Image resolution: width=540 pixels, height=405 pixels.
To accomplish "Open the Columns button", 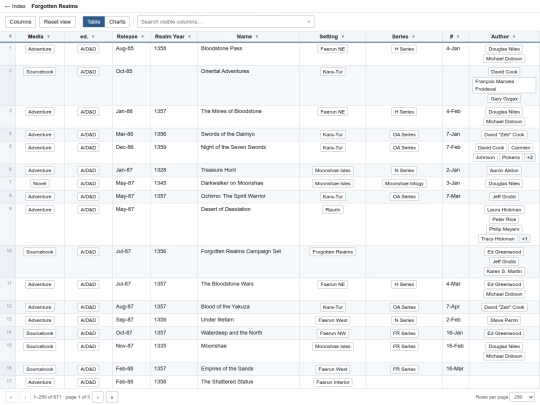I will [x=20, y=22].
